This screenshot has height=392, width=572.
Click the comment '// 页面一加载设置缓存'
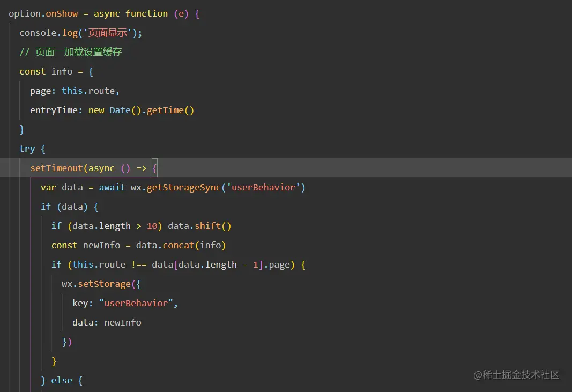click(x=71, y=52)
